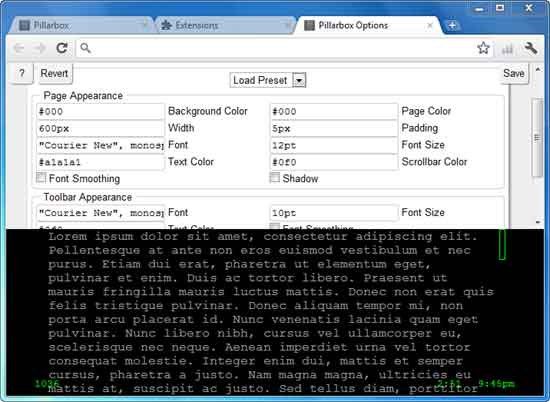The height and width of the screenshot is (402, 550).
Task: Close the Pillarbox tab
Action: pos(145,25)
